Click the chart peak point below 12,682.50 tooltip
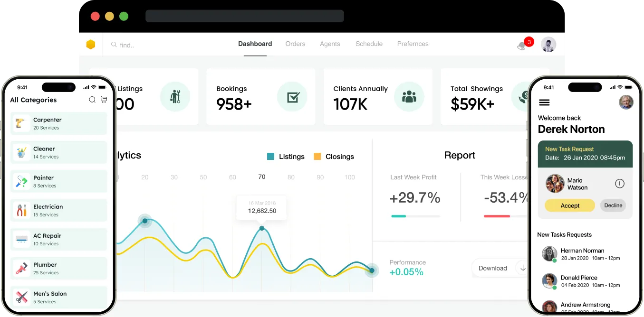Image resolution: width=644 pixels, height=317 pixels. coord(261,228)
